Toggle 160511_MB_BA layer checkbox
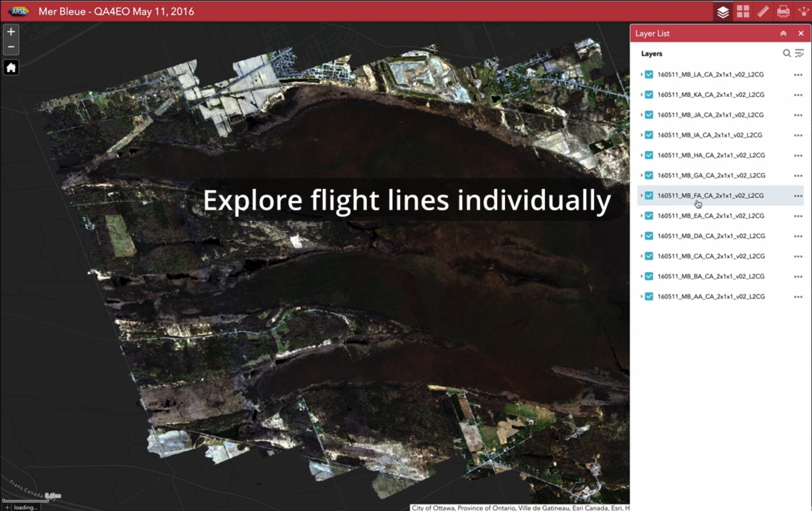 click(x=649, y=277)
